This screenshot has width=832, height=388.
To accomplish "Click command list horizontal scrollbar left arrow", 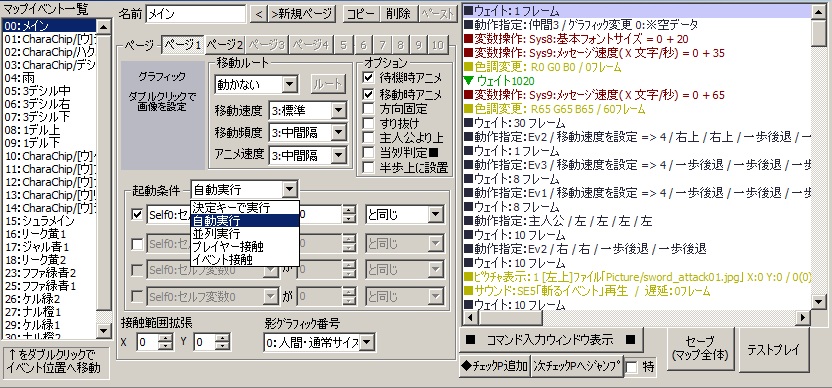I will [470, 317].
